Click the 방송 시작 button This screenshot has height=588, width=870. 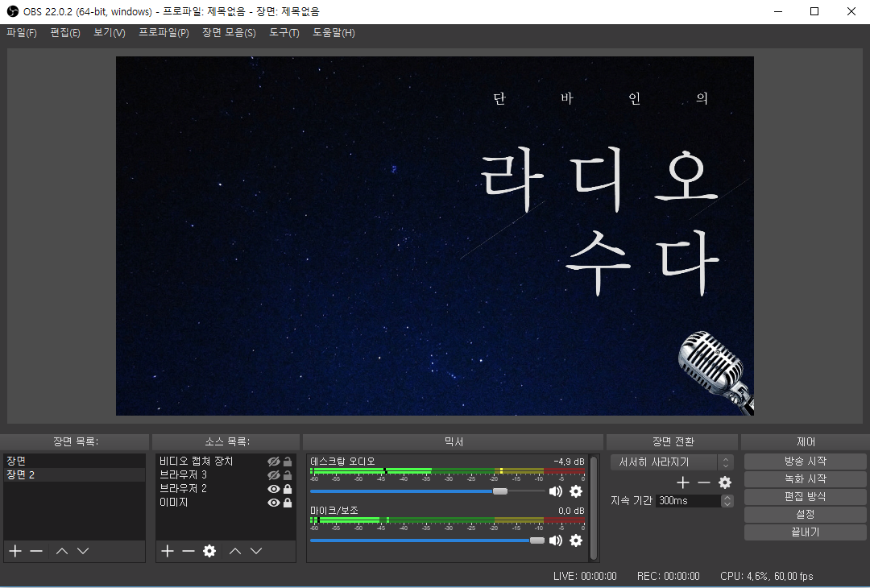click(805, 462)
